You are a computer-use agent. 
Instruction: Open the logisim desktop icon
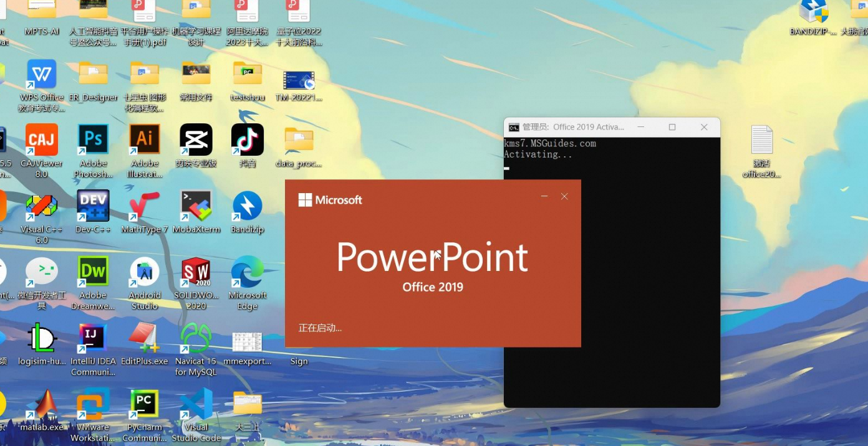42,338
